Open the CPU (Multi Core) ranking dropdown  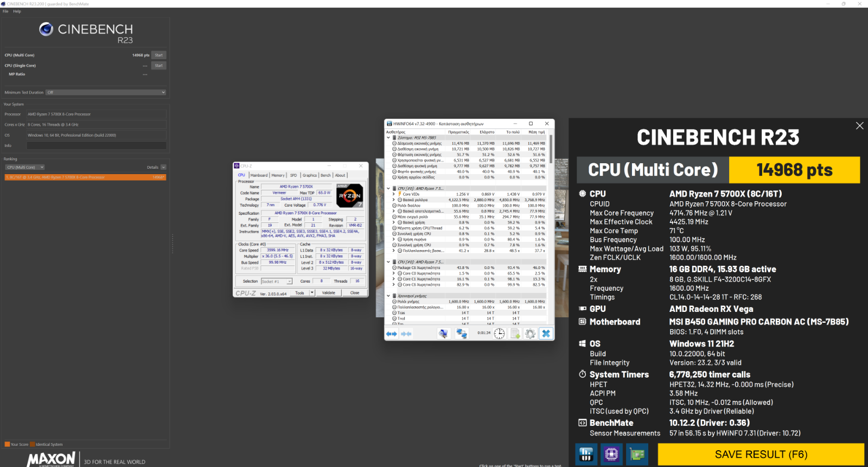25,167
